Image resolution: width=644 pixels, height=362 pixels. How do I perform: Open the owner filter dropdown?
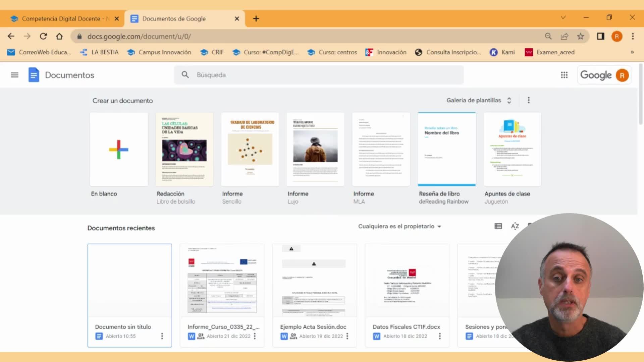tap(399, 226)
